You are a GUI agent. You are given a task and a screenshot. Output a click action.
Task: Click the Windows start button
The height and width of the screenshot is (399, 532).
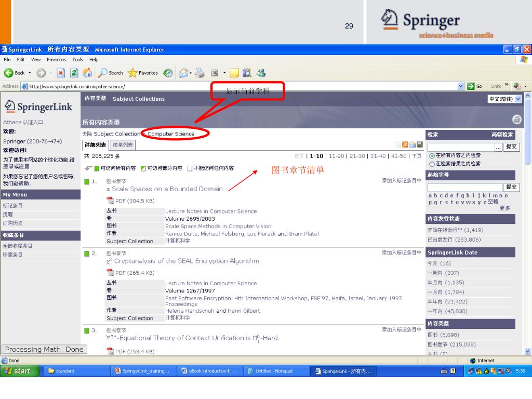coord(20,371)
